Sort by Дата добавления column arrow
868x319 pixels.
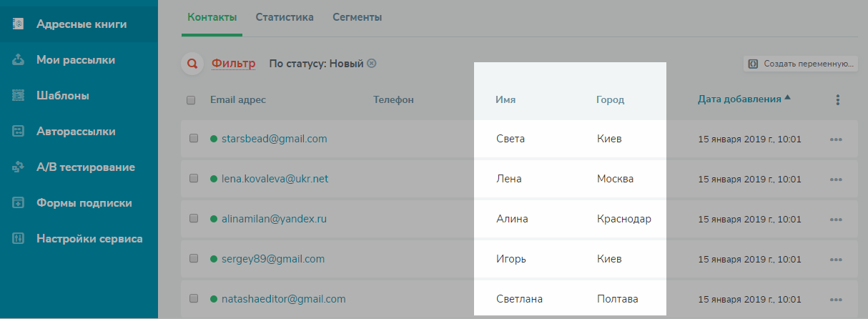tap(787, 98)
